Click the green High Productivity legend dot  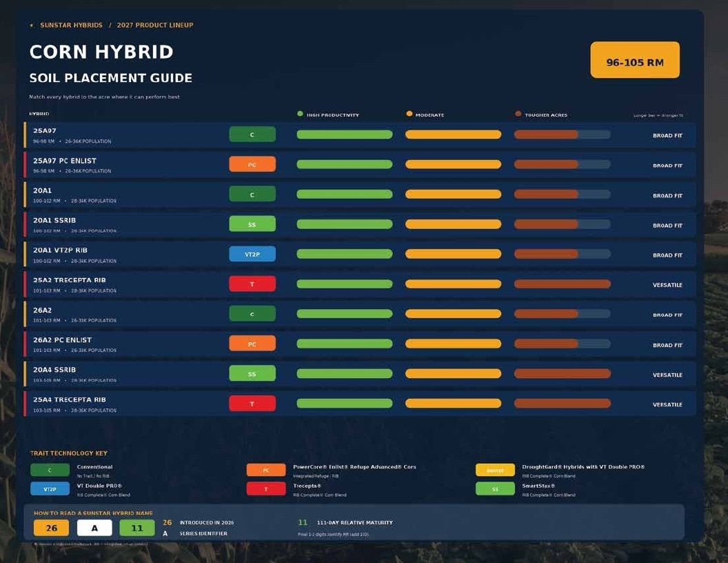point(300,114)
